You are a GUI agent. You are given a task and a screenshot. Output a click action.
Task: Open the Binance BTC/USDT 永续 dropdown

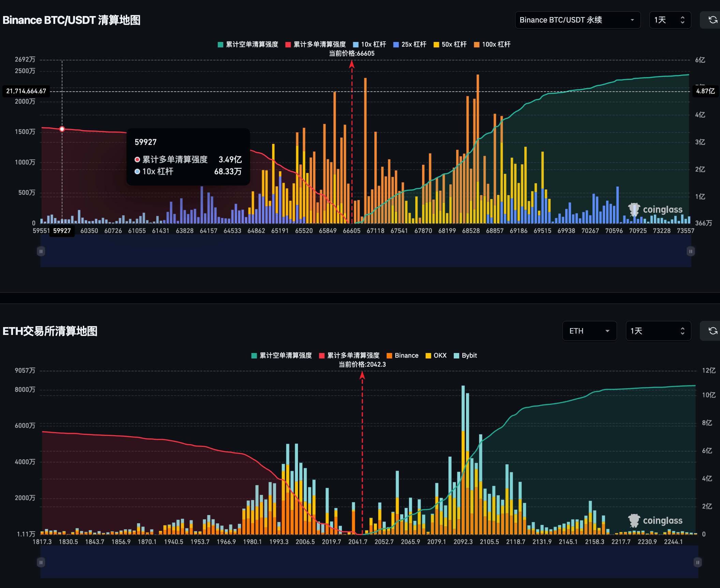click(x=577, y=20)
